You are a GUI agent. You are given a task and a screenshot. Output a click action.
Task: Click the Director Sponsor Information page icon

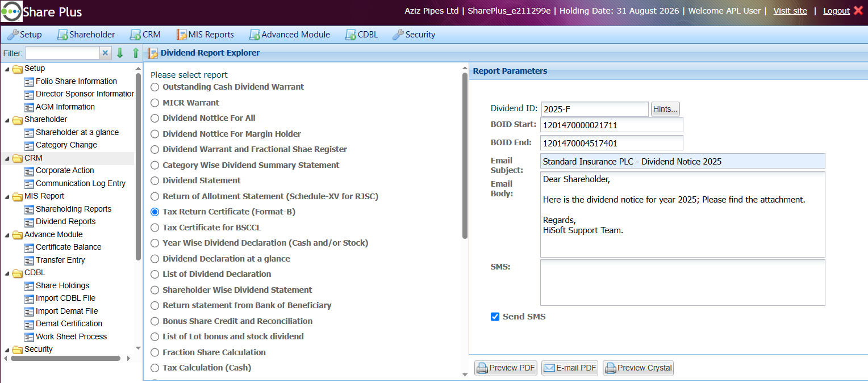point(29,94)
